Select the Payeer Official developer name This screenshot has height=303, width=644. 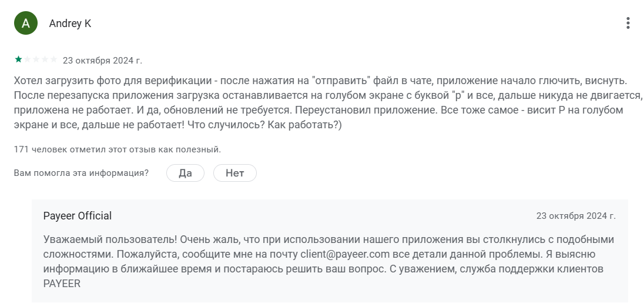(x=78, y=216)
